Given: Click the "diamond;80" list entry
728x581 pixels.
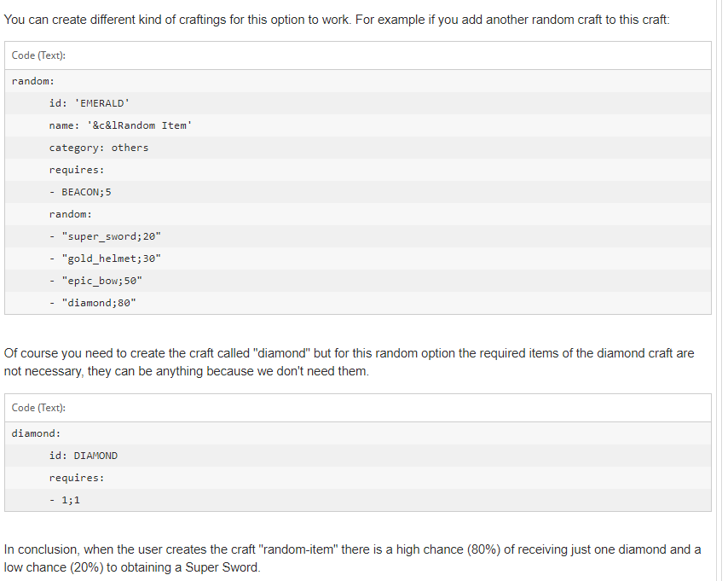Looking at the screenshot, I should (98, 303).
